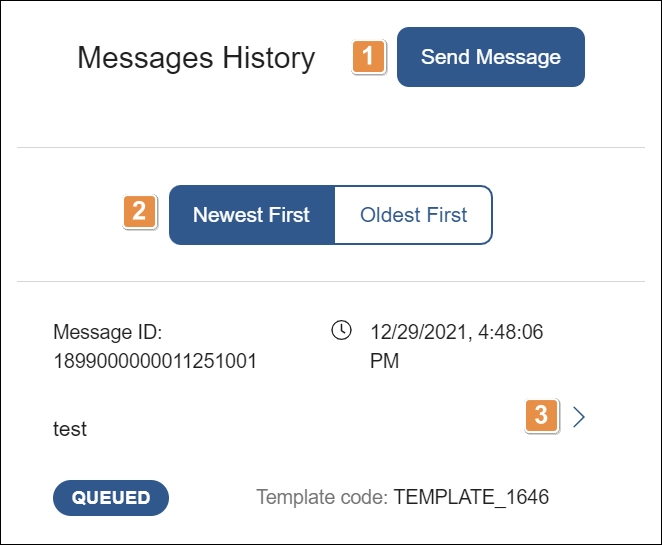662x545 pixels.
Task: Click the divider line below the Messages History header
Action: pyautogui.click(x=331, y=148)
